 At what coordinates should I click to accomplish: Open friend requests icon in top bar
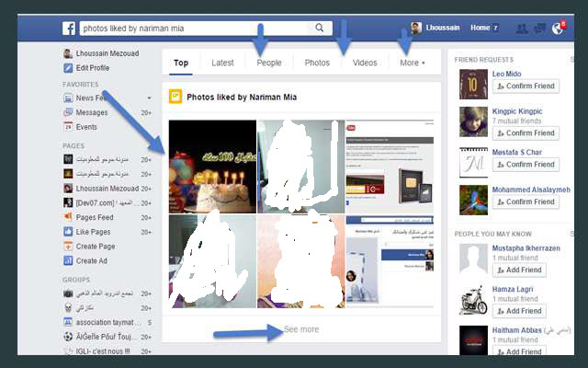click(x=522, y=29)
